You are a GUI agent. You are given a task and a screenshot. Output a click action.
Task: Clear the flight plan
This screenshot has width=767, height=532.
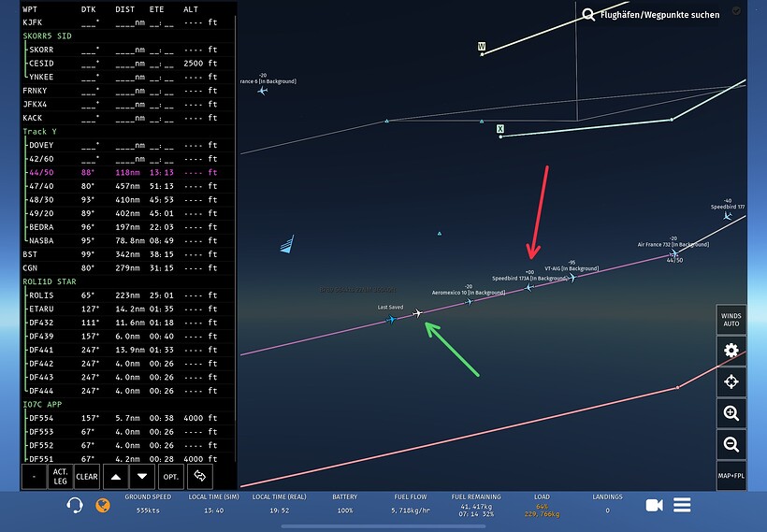87,476
